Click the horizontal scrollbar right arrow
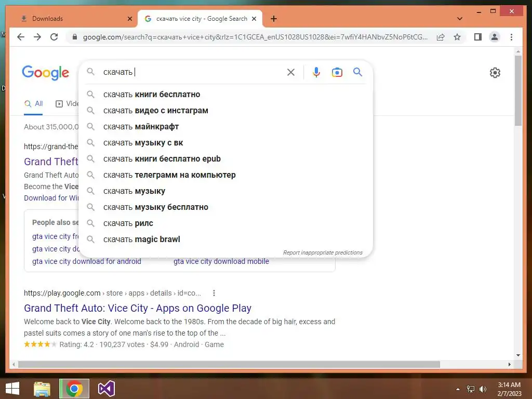This screenshot has height=399, width=532. click(x=509, y=364)
